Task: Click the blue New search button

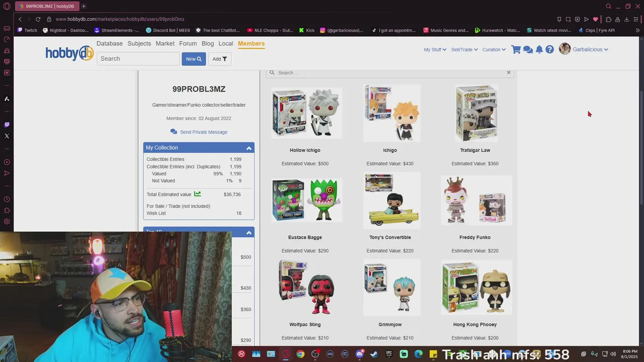Action: (194, 59)
